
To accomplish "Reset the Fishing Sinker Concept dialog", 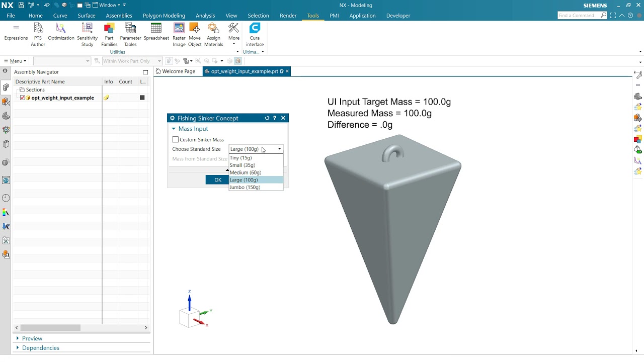I will (267, 118).
